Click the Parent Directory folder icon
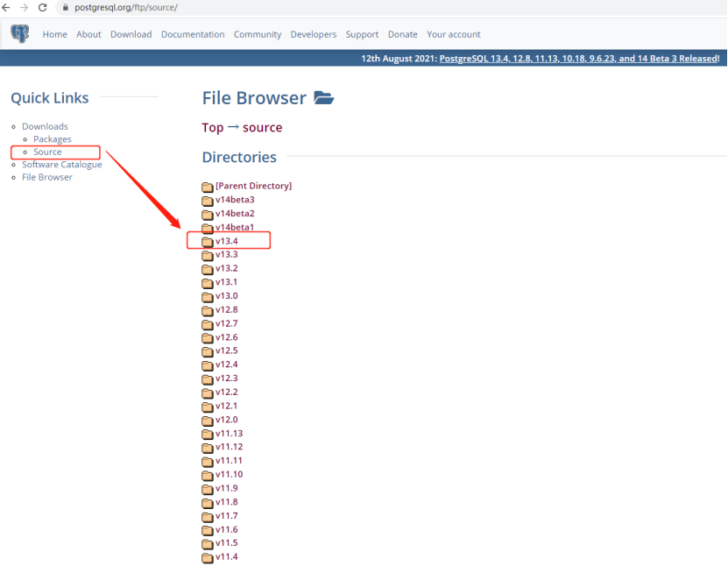The width and height of the screenshot is (728, 566). [x=208, y=187]
